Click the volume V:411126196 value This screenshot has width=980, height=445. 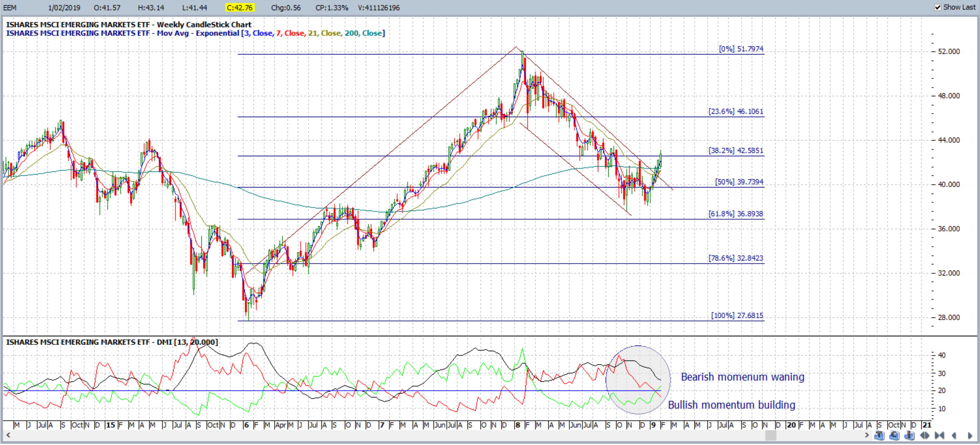pyautogui.click(x=379, y=8)
